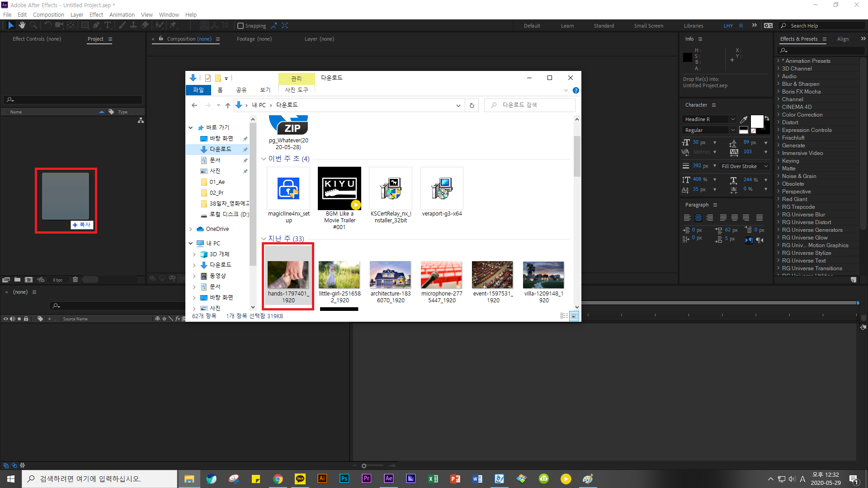Switch to the Effect Controls tab
868x488 pixels.
37,39
